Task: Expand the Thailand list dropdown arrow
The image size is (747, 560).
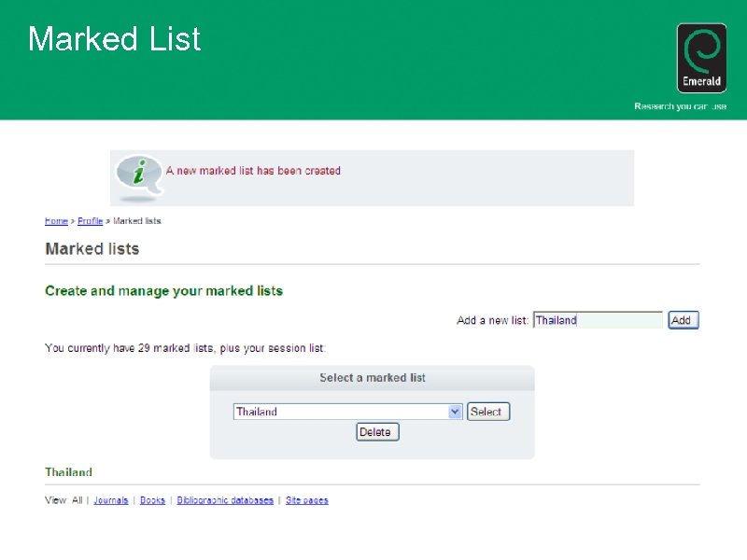Action: pos(454,411)
